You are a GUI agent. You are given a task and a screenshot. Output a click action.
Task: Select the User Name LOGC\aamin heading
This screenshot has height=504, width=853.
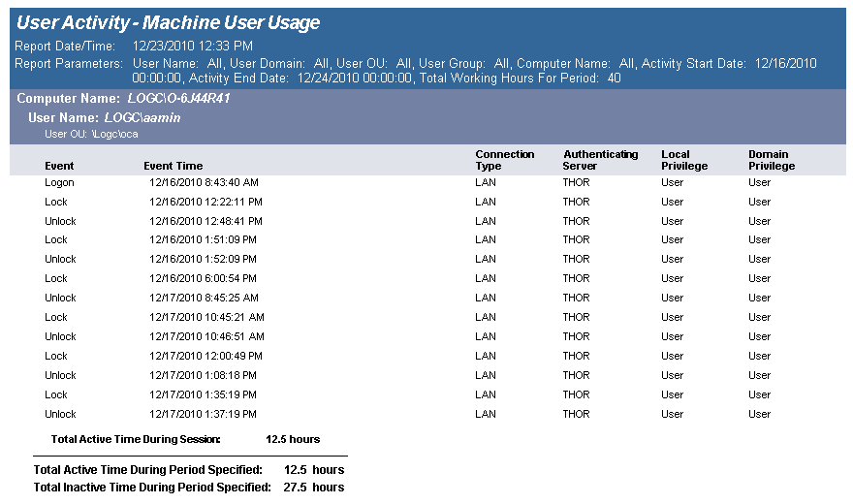pos(105,117)
